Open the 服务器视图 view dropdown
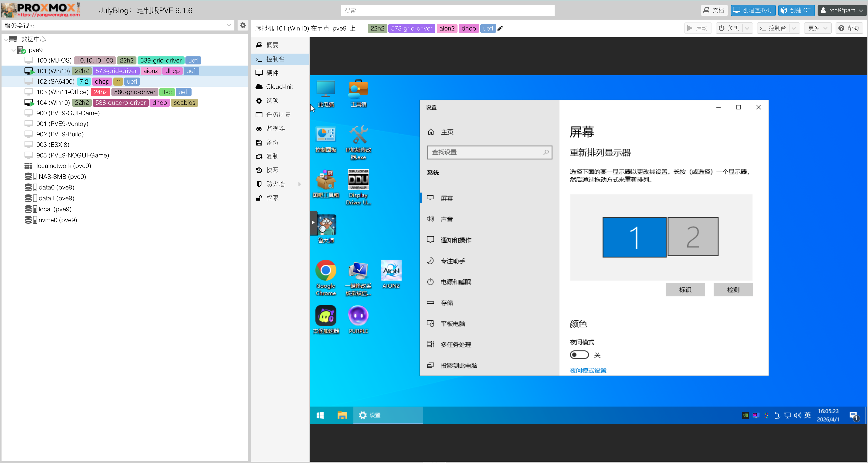The image size is (868, 463). (x=229, y=25)
